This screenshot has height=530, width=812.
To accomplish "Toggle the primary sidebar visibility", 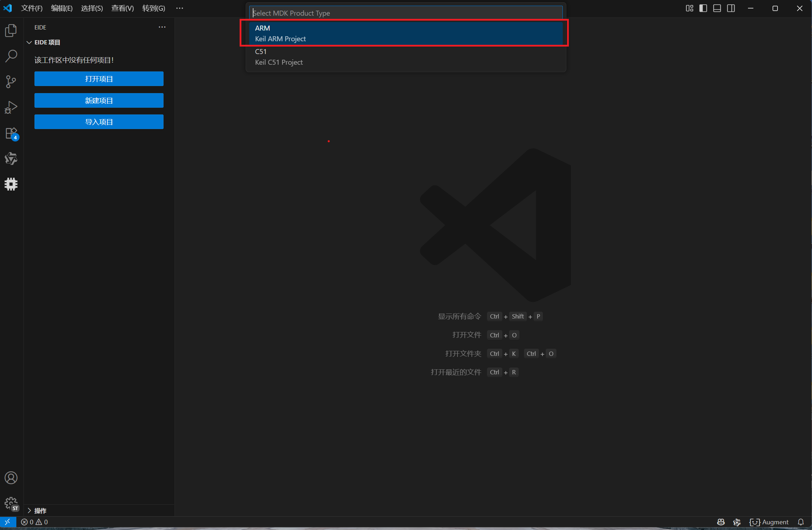I will click(703, 8).
